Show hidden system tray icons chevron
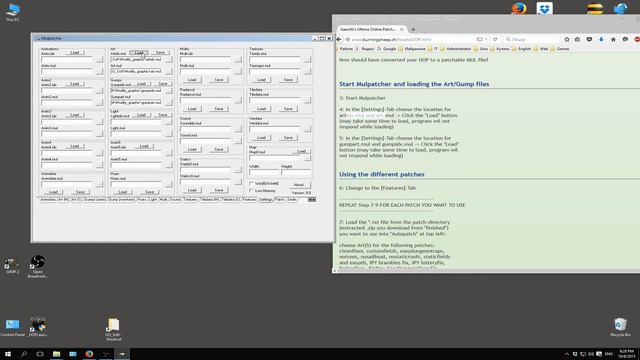 click(x=567, y=354)
